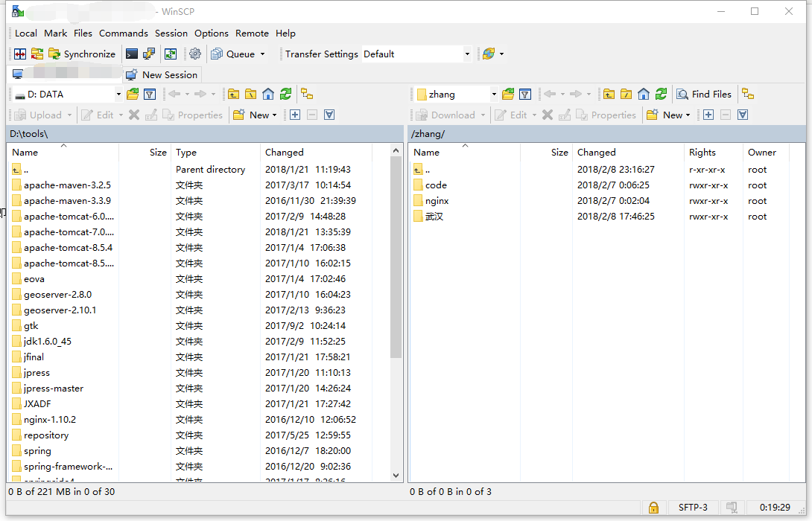Image resolution: width=812 pixels, height=521 pixels.
Task: Open the Mark menu
Action: 55,33
